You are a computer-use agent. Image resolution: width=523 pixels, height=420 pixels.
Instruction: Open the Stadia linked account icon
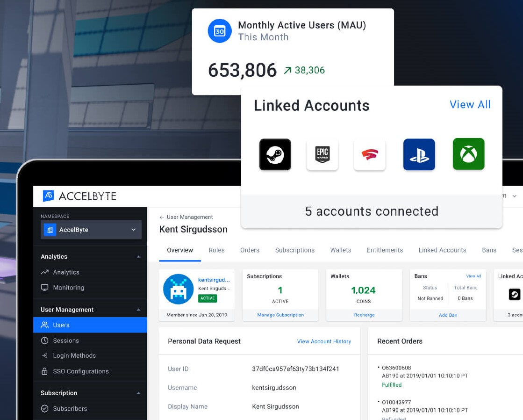(370, 154)
